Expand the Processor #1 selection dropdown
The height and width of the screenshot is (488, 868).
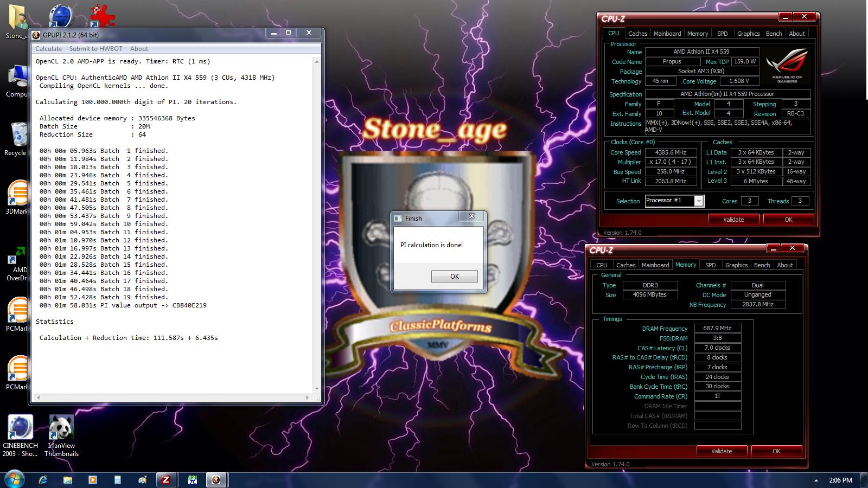click(699, 201)
